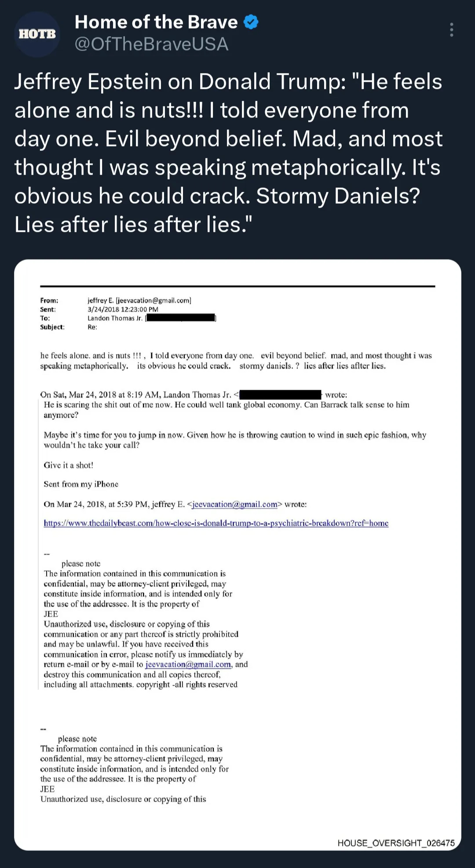This screenshot has width=475, height=868.
Task: Click the Sent timestamp 3/24/2018 12:23:00 PM
Action: [x=123, y=309]
